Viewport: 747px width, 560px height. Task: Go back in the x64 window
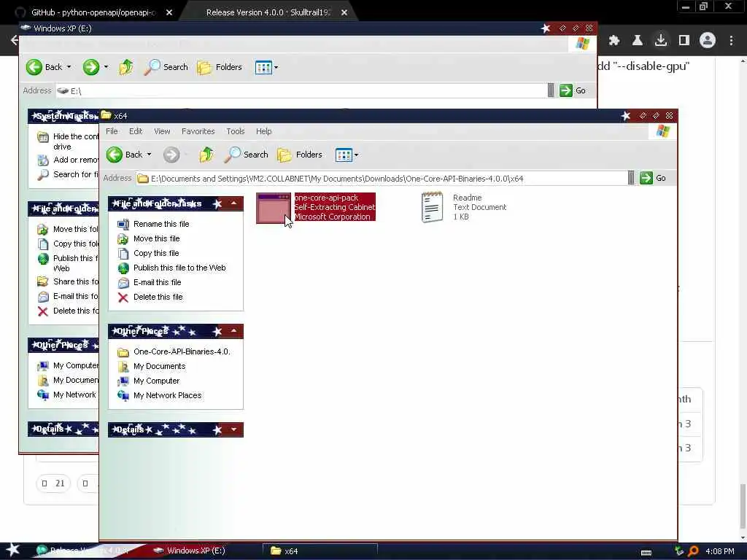point(124,155)
